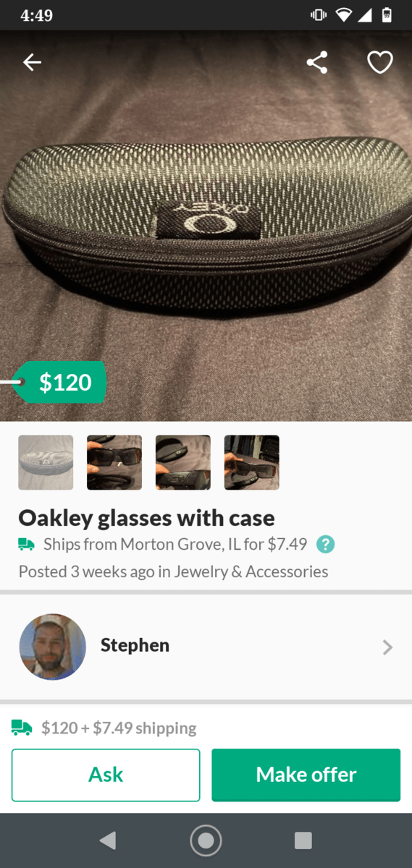This screenshot has width=412, height=868.
Task: Tap the Make offer button
Action: (x=306, y=775)
